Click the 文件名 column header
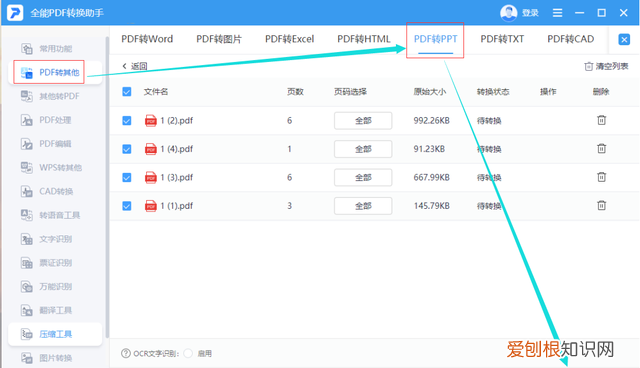This screenshot has height=368, width=640. 156,91
